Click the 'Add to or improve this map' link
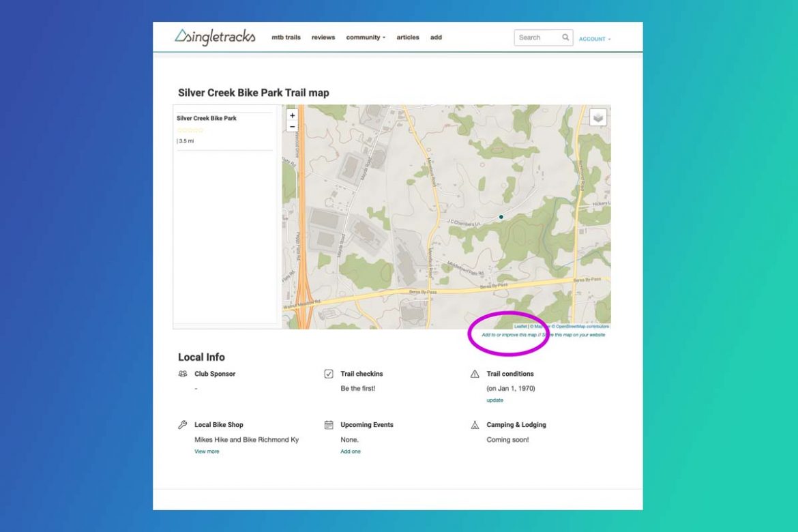Viewport: 798px width, 532px height. click(509, 335)
